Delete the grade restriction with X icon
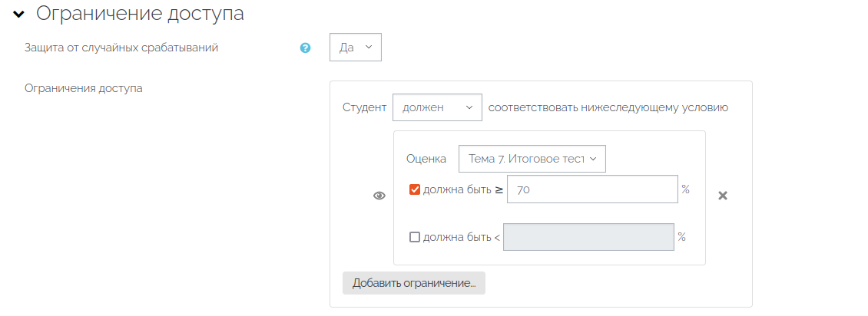868x316 pixels. (x=722, y=196)
